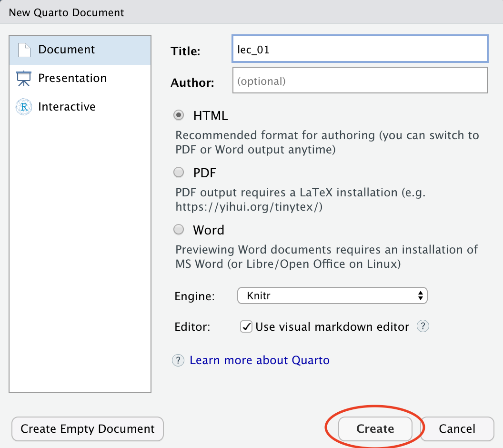Click question mark icon before Learn more
Image resolution: width=503 pixels, height=448 pixels.
[x=178, y=360]
